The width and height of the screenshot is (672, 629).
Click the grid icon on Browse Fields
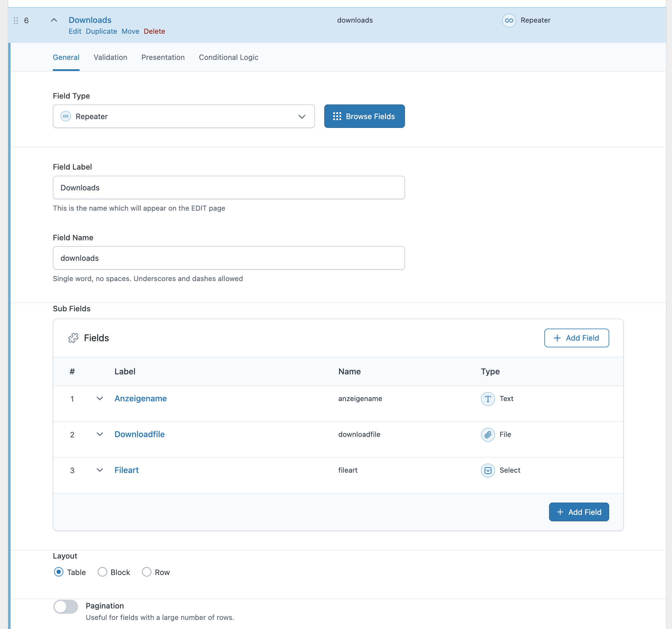click(x=337, y=116)
